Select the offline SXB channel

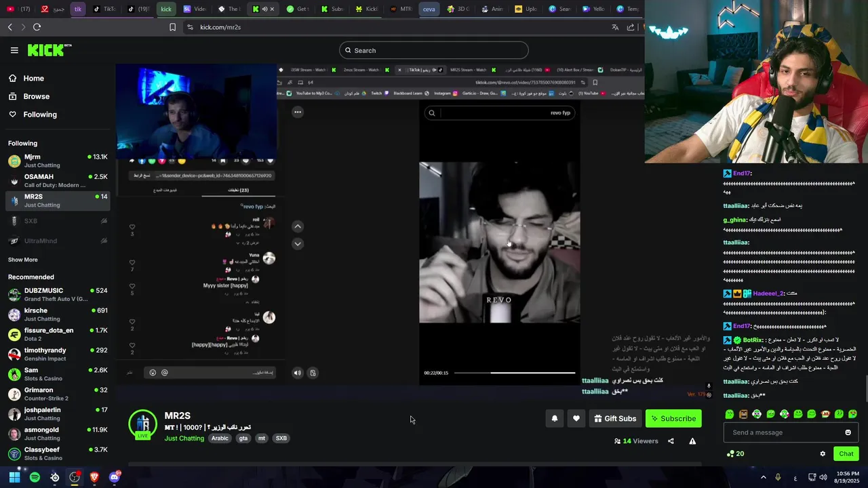click(58, 221)
